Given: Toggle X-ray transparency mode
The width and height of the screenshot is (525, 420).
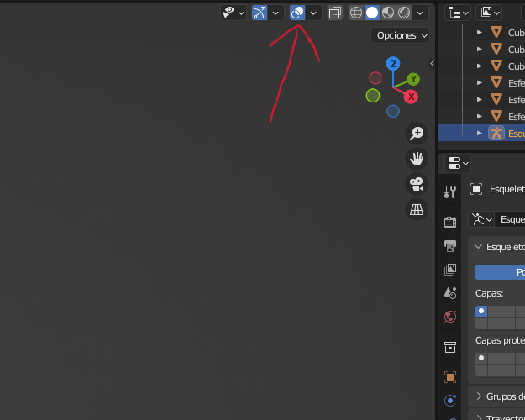Looking at the screenshot, I should tap(335, 13).
